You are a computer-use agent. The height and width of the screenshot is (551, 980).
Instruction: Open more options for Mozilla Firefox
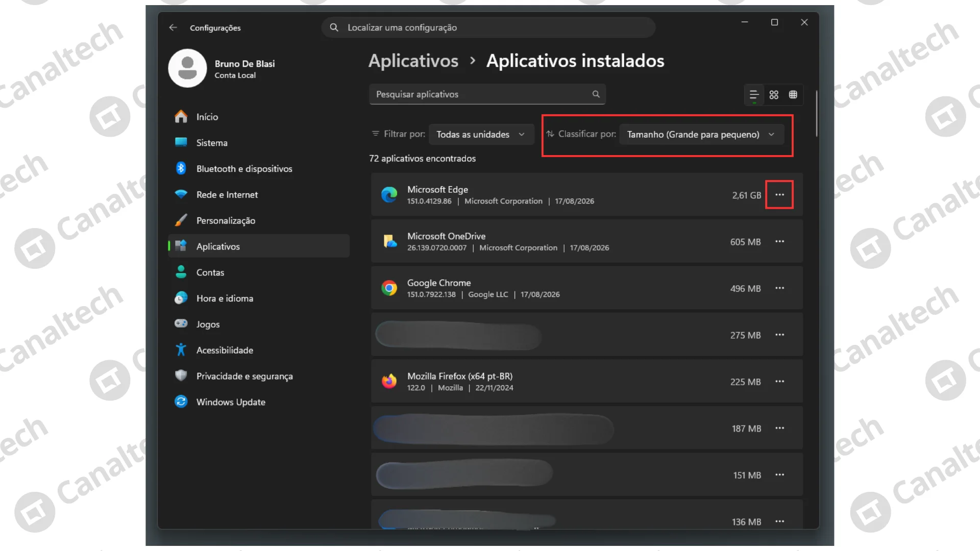click(x=779, y=381)
